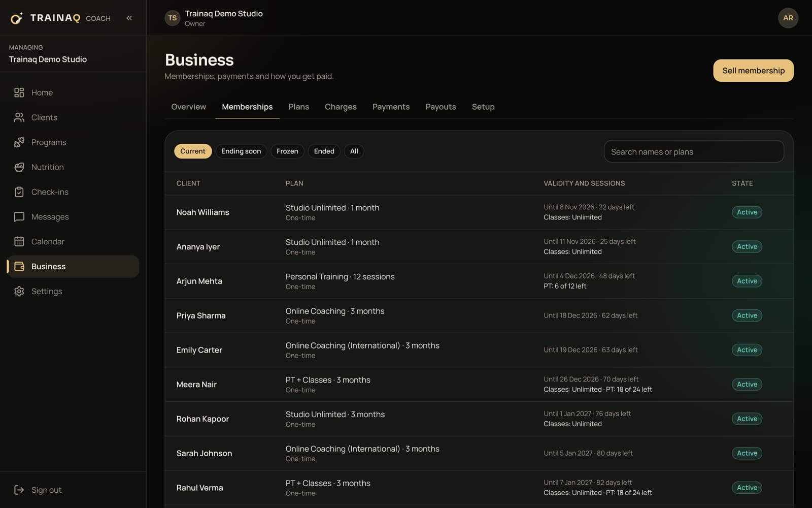
Task: Select the All filter chip
Action: (x=354, y=151)
